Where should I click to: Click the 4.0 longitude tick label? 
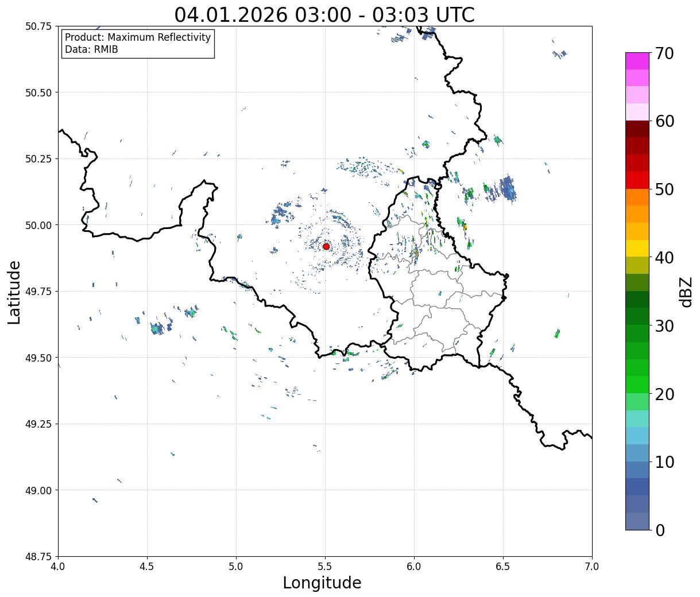coord(58,567)
